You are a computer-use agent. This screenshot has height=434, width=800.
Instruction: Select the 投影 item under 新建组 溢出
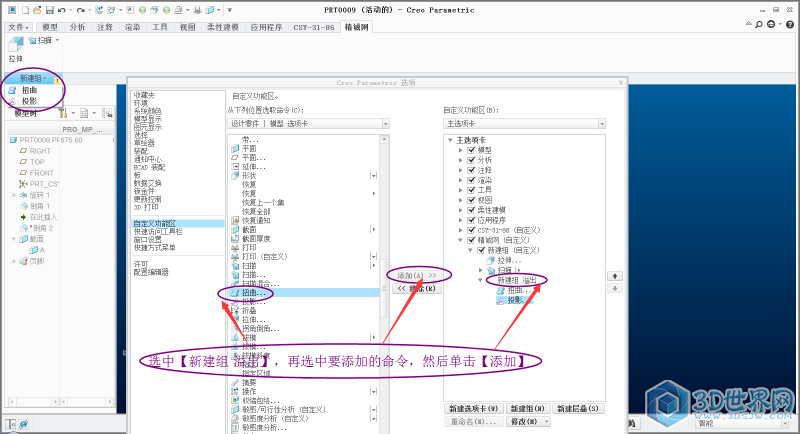click(514, 300)
